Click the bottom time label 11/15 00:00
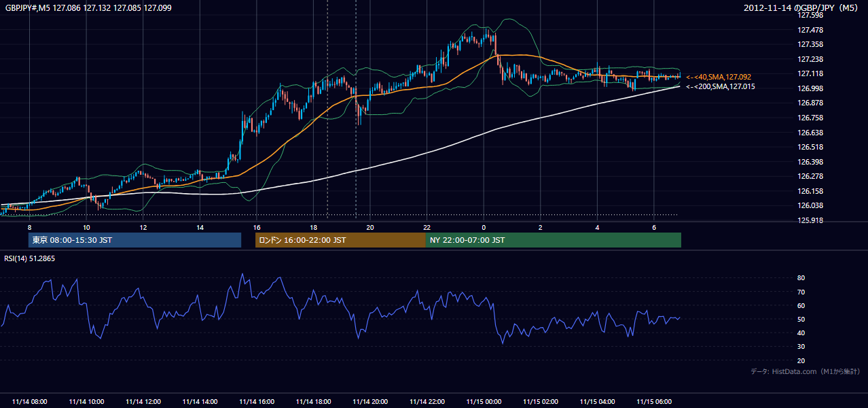Viewport: 868px width, 408px height. click(x=484, y=402)
